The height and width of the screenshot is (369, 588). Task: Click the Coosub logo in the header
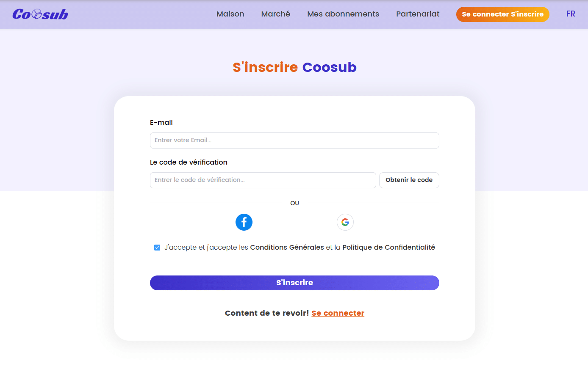40,14
